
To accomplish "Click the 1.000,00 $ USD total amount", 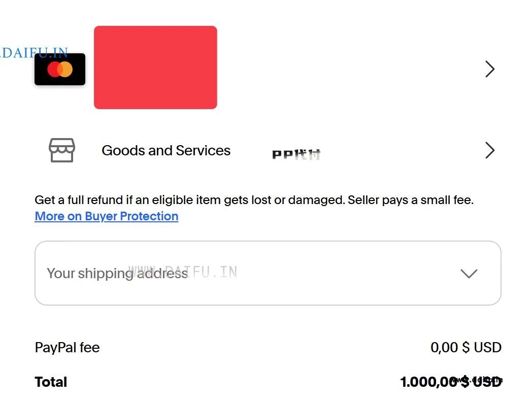I will (x=451, y=382).
